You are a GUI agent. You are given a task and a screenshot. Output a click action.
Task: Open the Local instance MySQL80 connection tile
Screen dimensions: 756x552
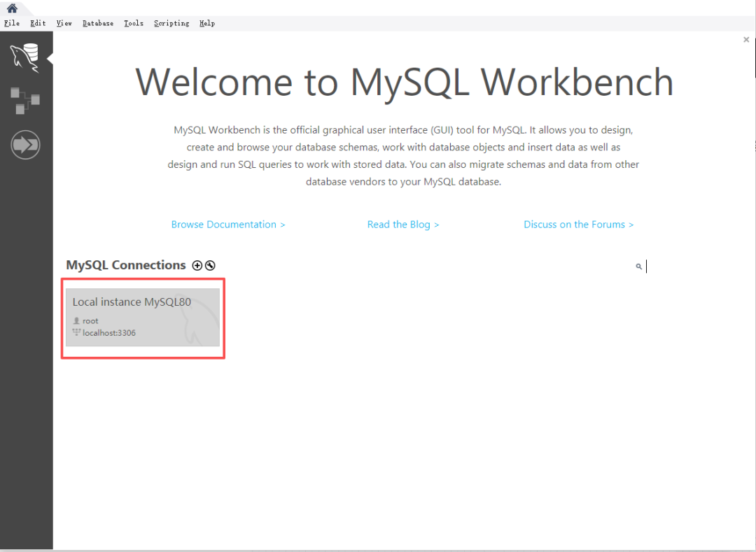143,317
